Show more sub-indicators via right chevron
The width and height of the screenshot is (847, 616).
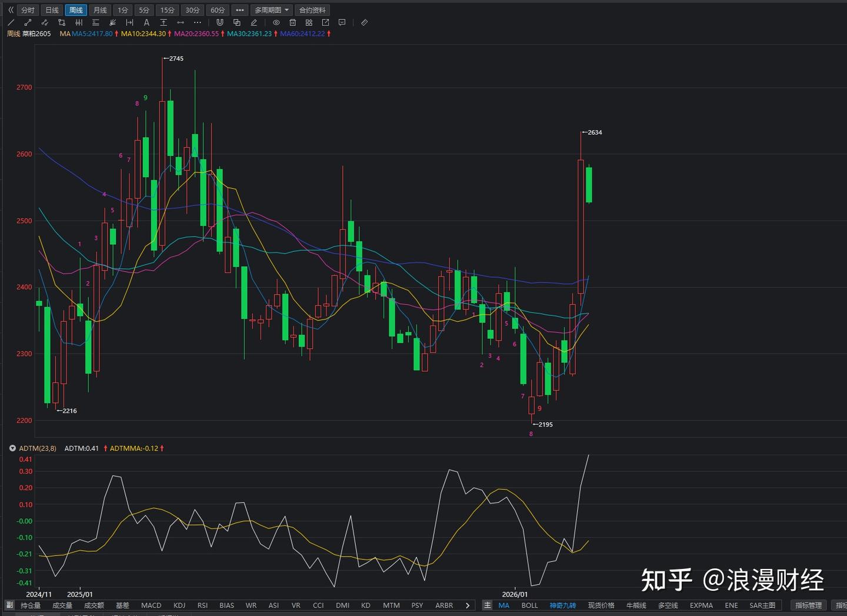click(468, 605)
